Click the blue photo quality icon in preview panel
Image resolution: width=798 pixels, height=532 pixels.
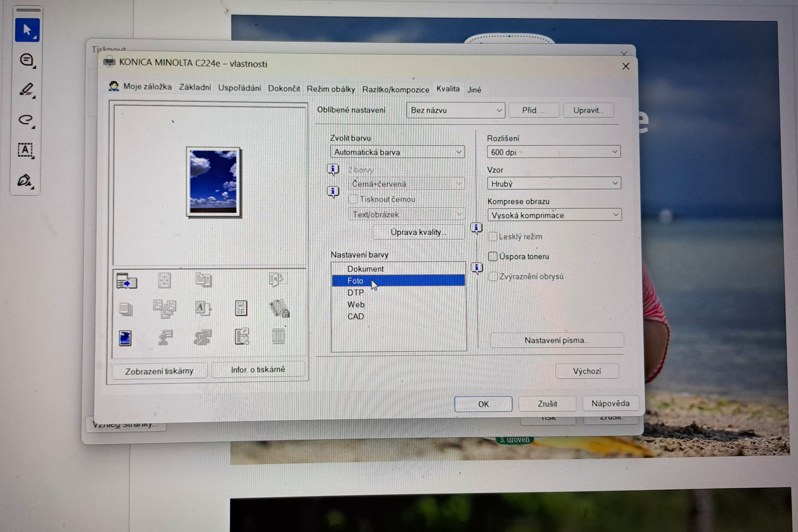tap(125, 338)
